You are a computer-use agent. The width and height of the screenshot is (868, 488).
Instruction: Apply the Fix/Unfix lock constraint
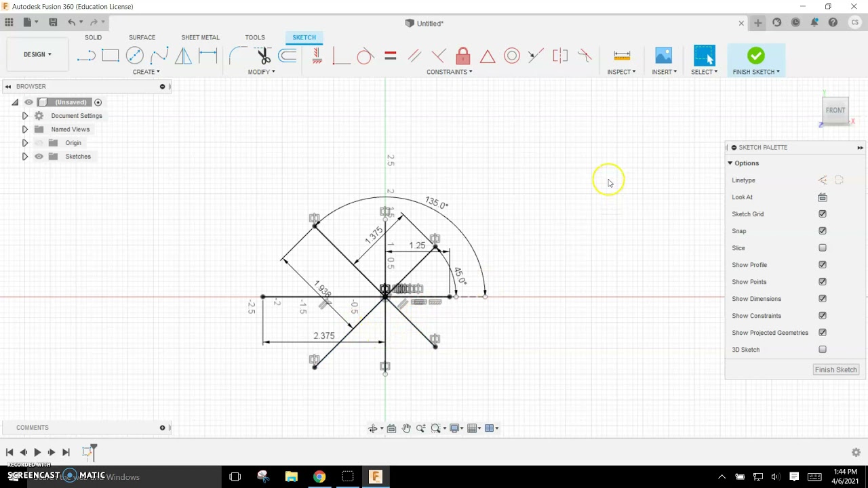(463, 56)
